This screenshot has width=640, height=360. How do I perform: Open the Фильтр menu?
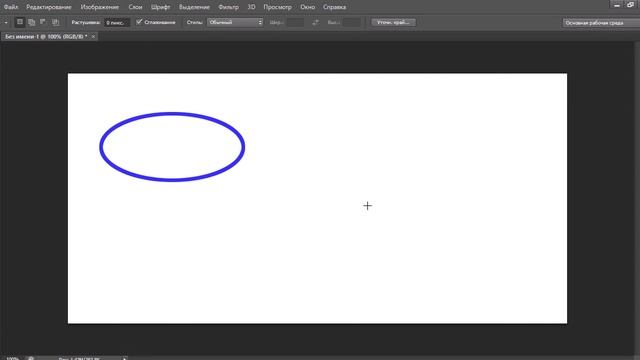point(228,7)
